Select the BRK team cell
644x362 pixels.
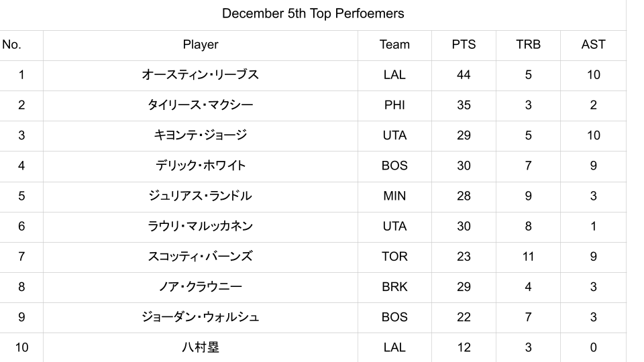(394, 287)
